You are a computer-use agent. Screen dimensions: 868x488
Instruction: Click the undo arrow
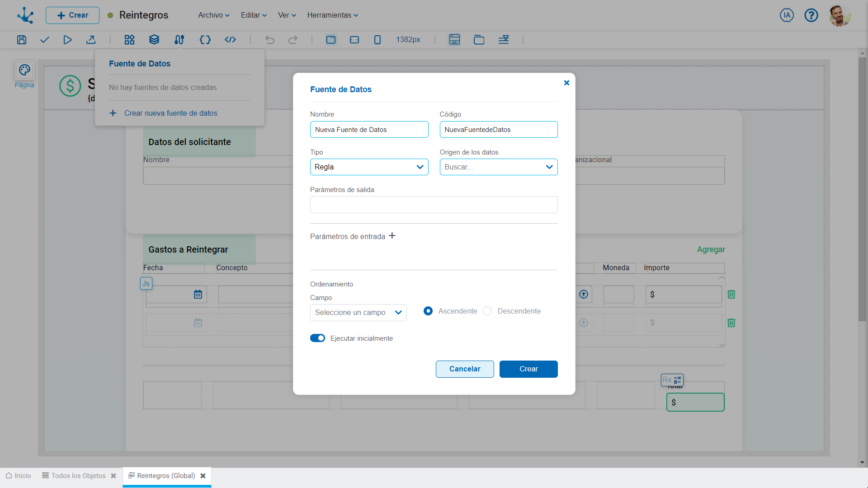tap(270, 40)
